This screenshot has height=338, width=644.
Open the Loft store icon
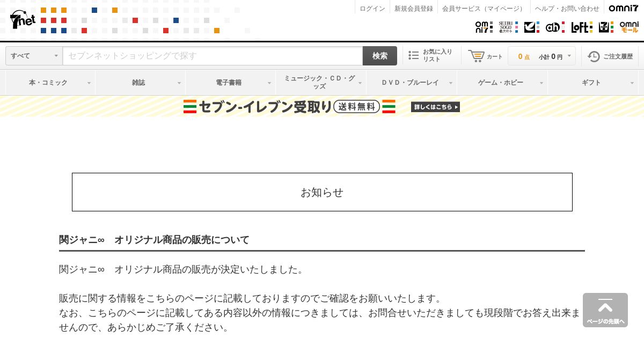[582, 27]
